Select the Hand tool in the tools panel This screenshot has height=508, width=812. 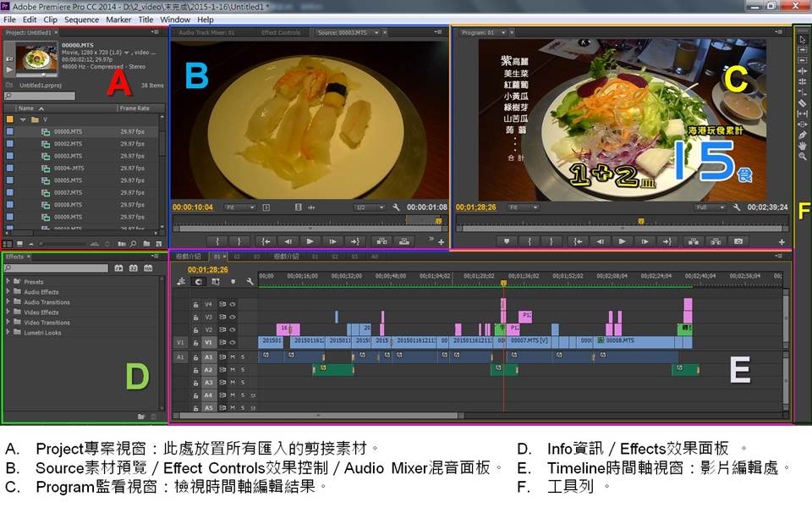coord(802,146)
